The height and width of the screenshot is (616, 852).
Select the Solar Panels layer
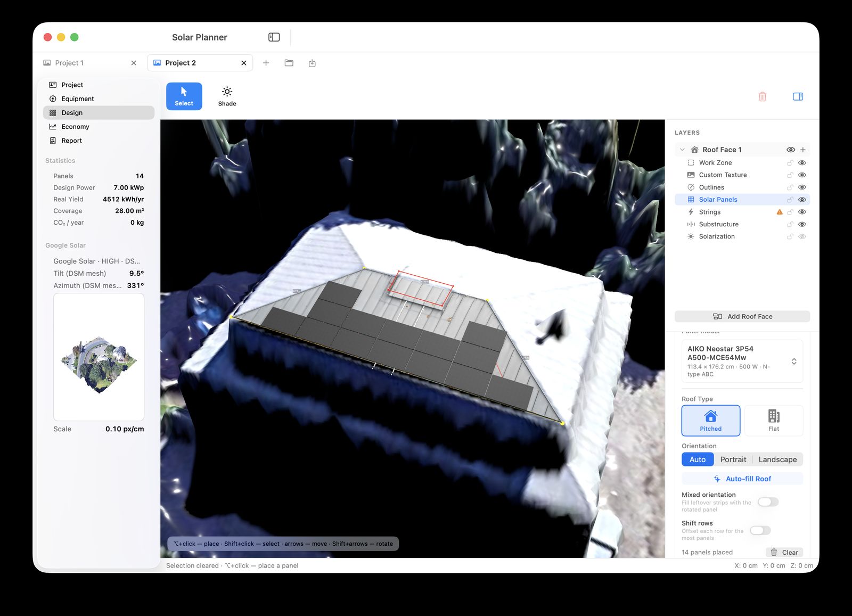742,200
